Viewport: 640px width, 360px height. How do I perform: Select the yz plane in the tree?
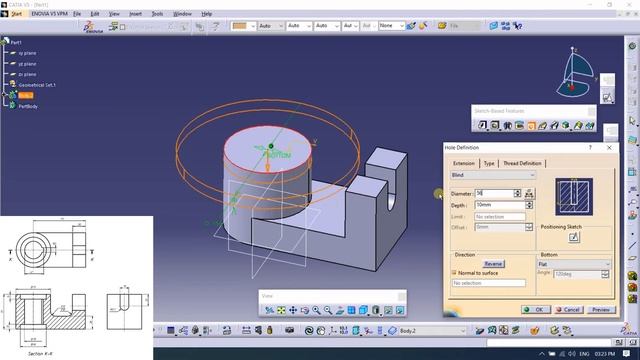click(27, 64)
